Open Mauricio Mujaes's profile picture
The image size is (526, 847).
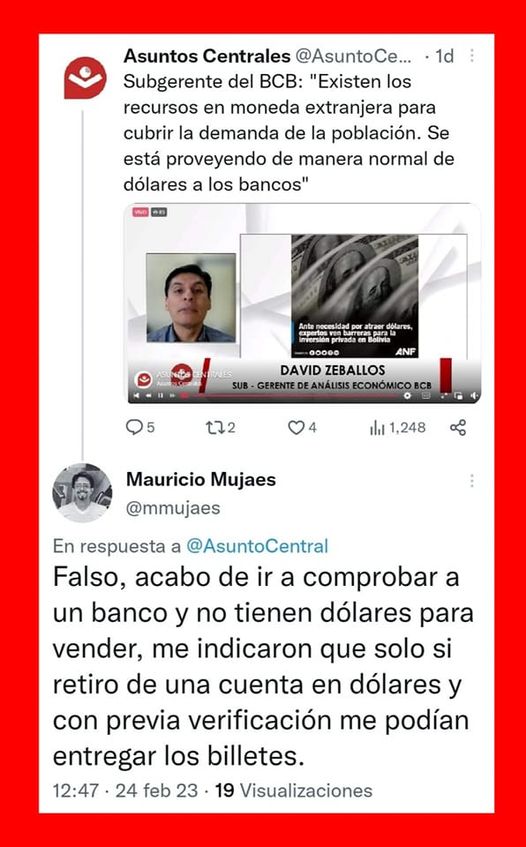(82, 493)
